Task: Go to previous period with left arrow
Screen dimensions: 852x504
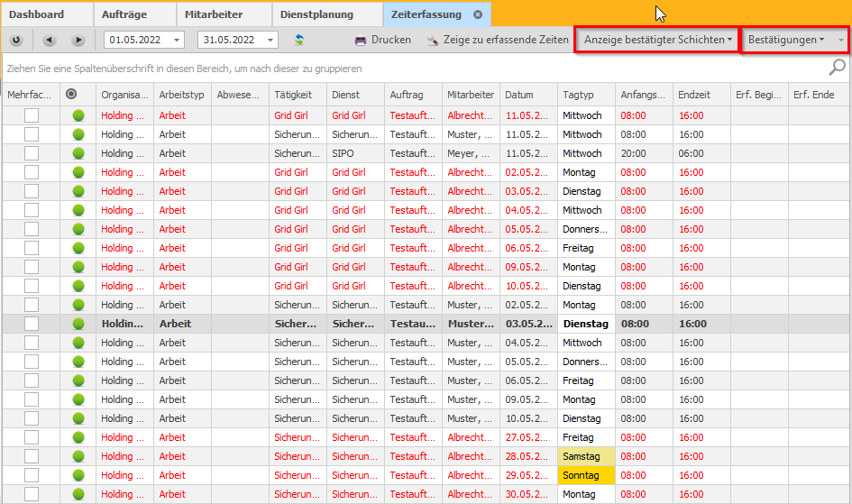Action: 50,40
